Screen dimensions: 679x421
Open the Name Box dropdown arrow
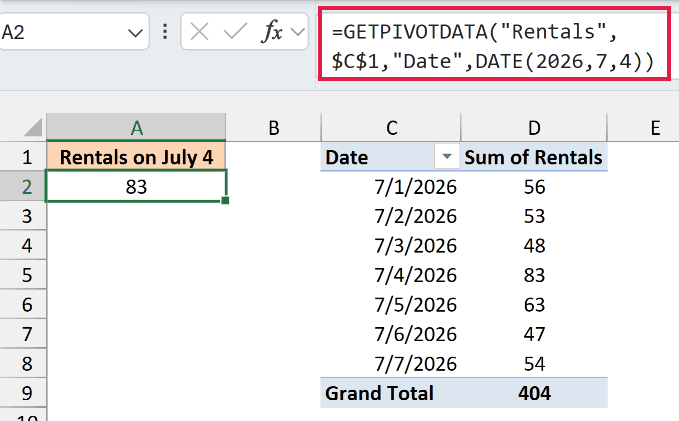(x=135, y=32)
